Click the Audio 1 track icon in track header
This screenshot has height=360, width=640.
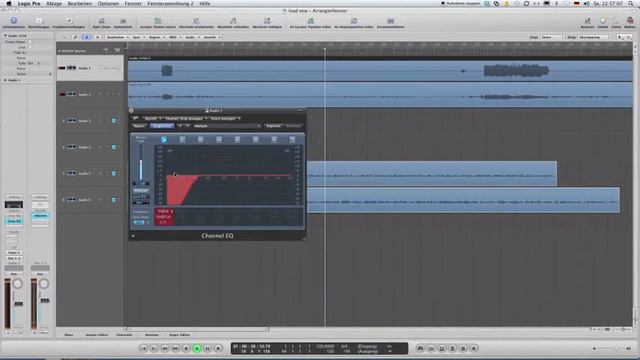pyautogui.click(x=71, y=68)
